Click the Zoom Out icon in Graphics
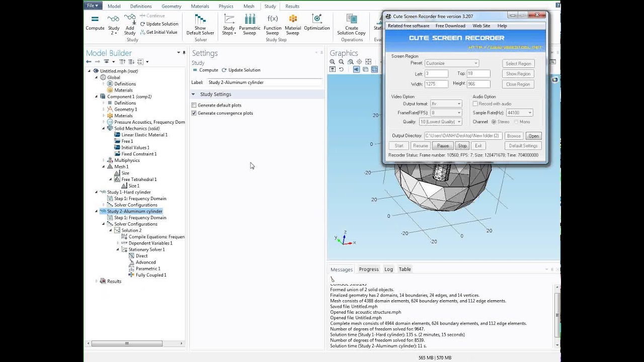This screenshot has height=362, width=644. (342, 62)
